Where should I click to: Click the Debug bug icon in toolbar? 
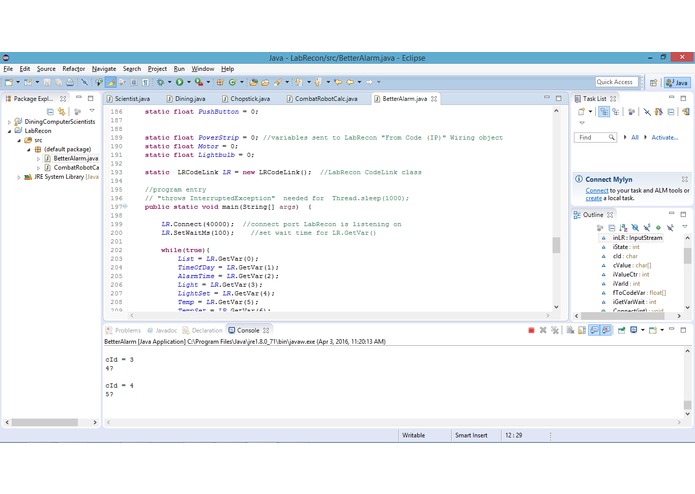[160, 82]
